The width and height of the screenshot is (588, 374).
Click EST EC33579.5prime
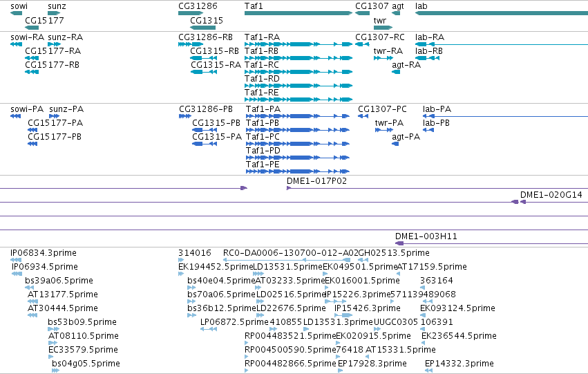pos(83,350)
